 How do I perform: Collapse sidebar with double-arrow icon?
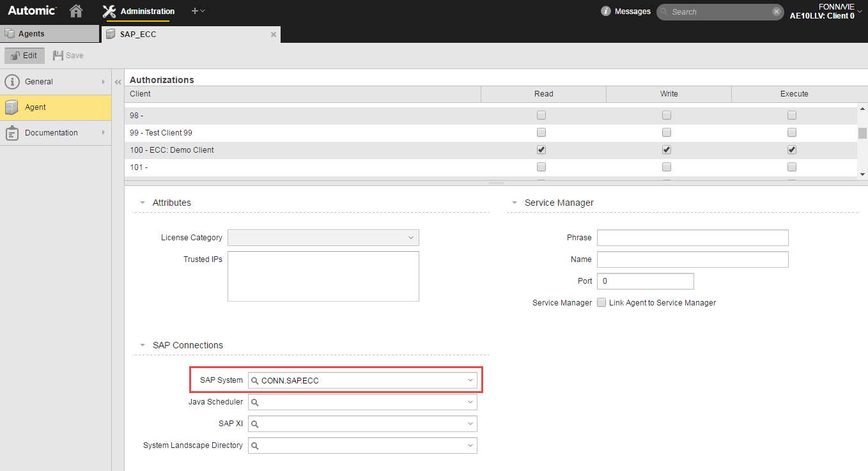click(118, 82)
